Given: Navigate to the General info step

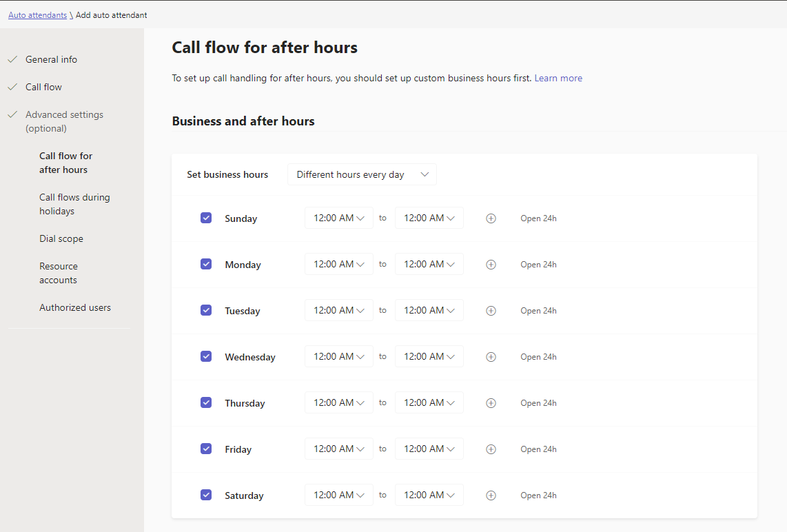Looking at the screenshot, I should coord(51,59).
